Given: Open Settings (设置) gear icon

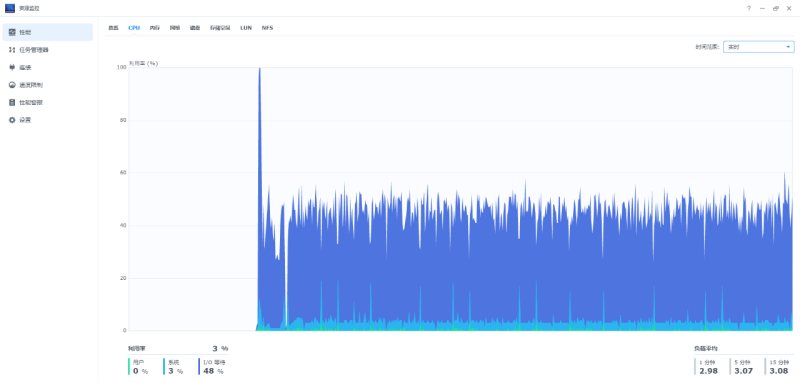Looking at the screenshot, I should (x=12, y=120).
